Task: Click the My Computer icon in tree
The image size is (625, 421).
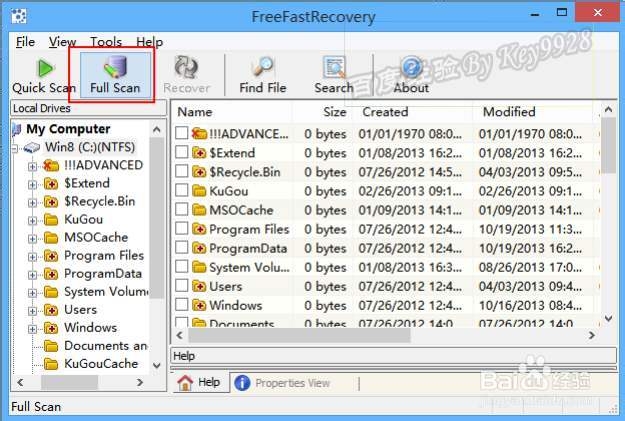Action: [x=17, y=129]
